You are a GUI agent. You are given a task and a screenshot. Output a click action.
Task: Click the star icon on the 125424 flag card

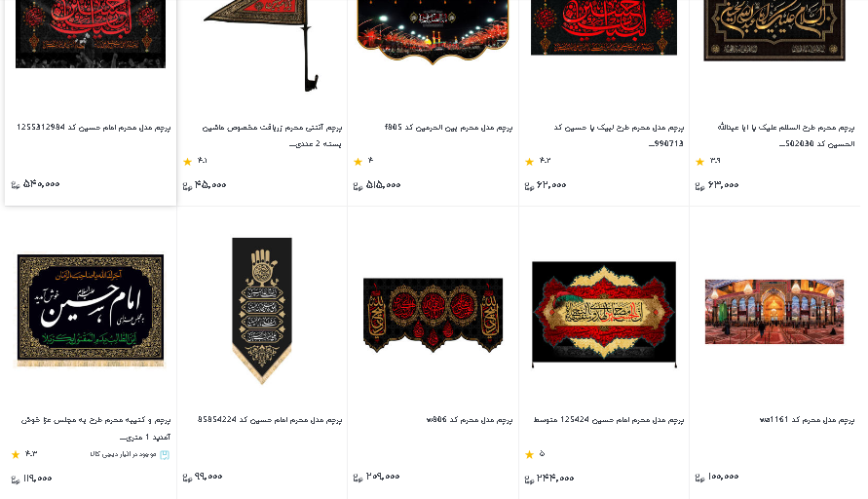coord(529,455)
